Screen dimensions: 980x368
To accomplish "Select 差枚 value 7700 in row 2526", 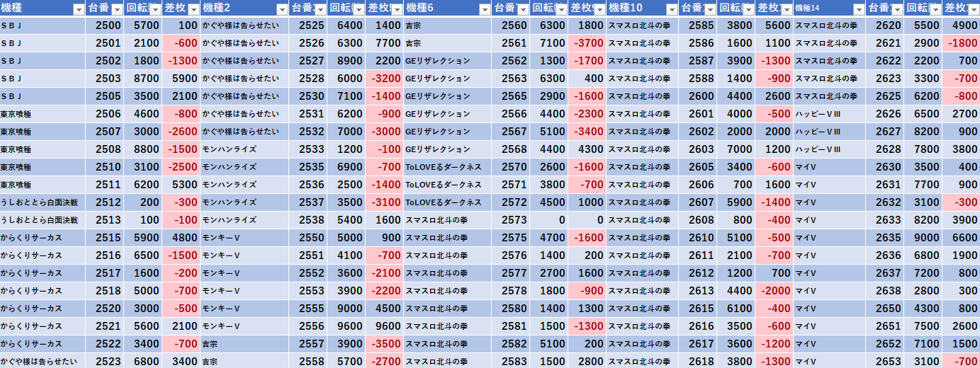I will tap(385, 42).
